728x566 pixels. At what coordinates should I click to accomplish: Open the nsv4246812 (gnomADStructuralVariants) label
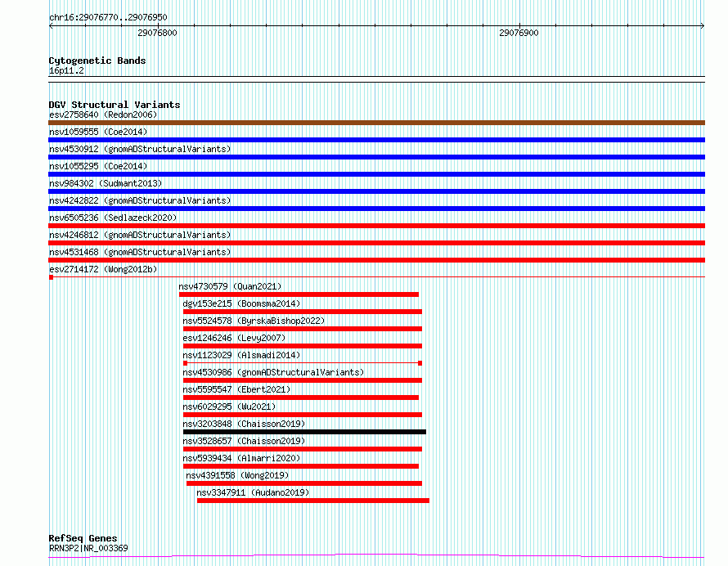(x=140, y=235)
